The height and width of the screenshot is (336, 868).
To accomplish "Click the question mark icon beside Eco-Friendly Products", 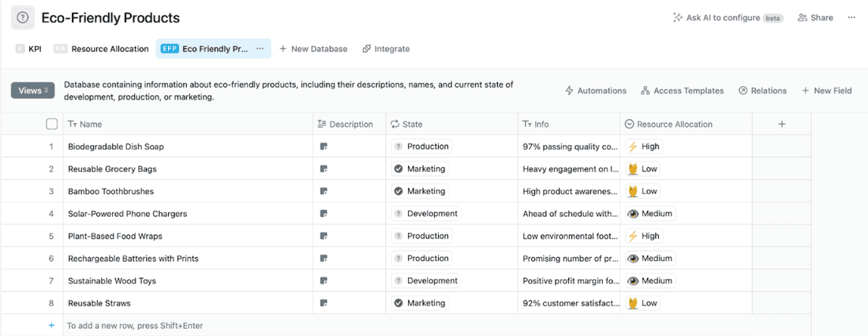I will [x=23, y=17].
